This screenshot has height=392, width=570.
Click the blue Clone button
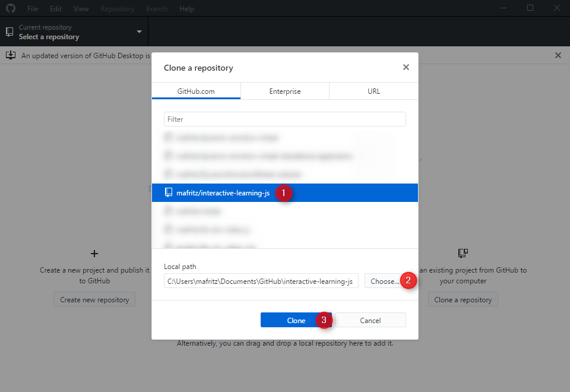click(x=296, y=320)
